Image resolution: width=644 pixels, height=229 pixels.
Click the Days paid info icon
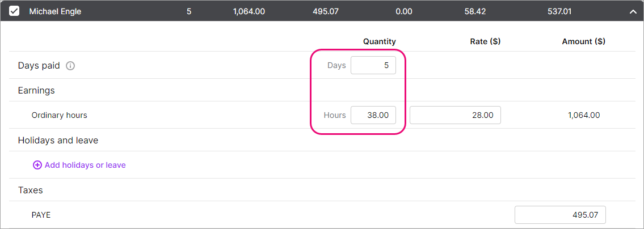click(x=70, y=66)
